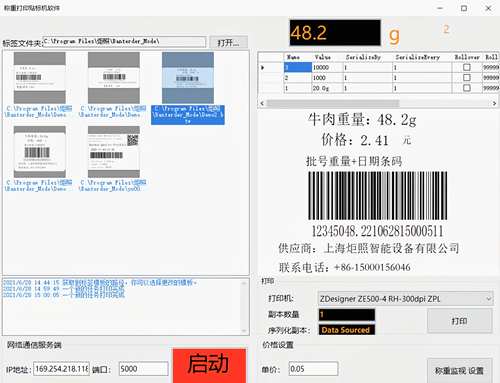Viewport: 500px width, 383px height.
Task: Select the barcode template thumbnail in second row
Action: click(x=40, y=152)
